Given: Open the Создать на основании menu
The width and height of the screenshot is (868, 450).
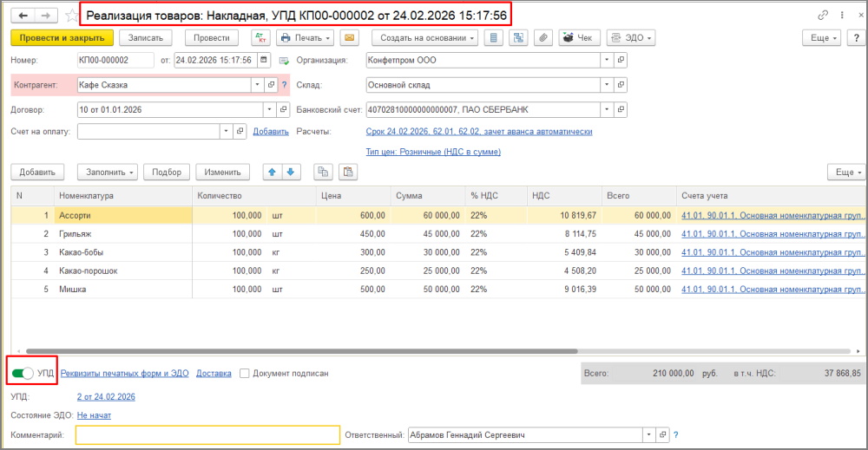Looking at the screenshot, I should [425, 38].
